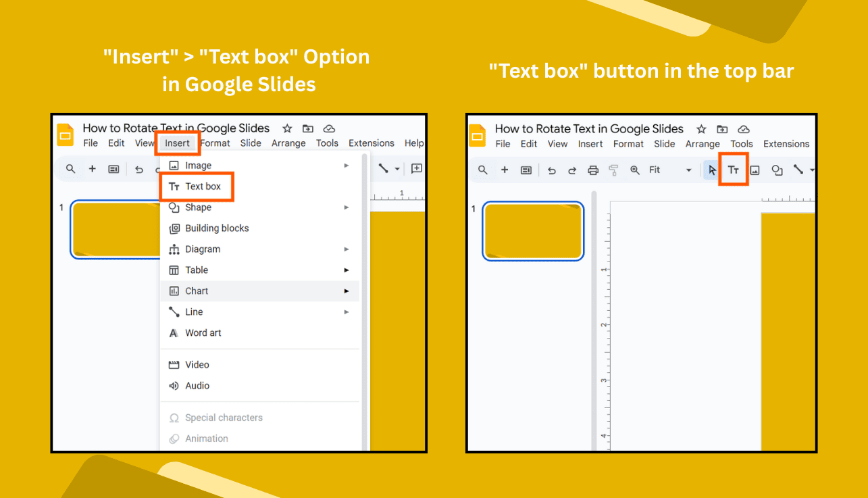Add a comment using the comment button
This screenshot has height=498, width=868.
coord(526,170)
